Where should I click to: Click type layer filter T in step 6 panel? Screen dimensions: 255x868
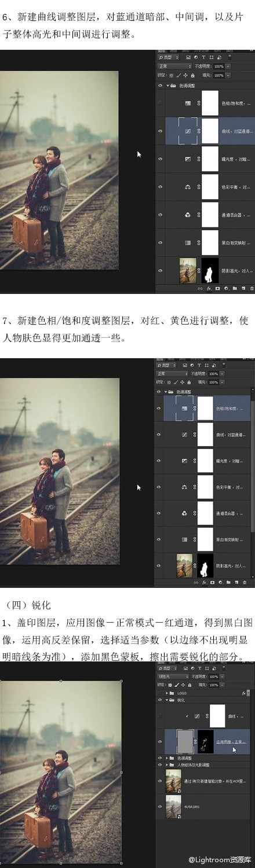coord(203,57)
